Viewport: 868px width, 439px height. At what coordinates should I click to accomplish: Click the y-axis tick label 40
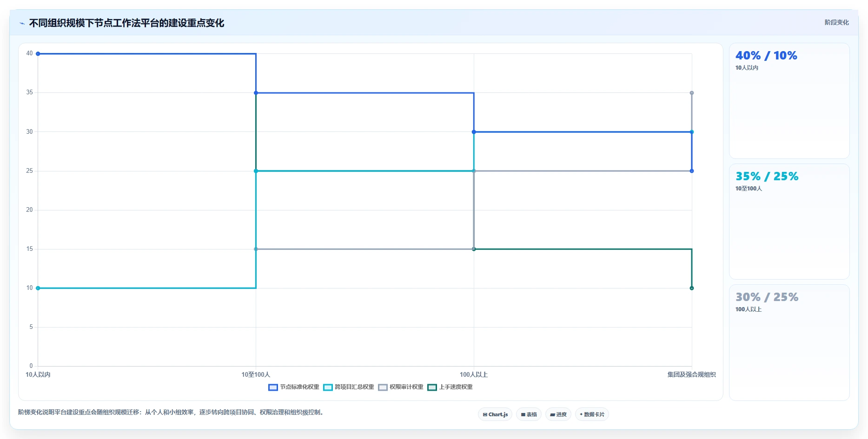[29, 53]
